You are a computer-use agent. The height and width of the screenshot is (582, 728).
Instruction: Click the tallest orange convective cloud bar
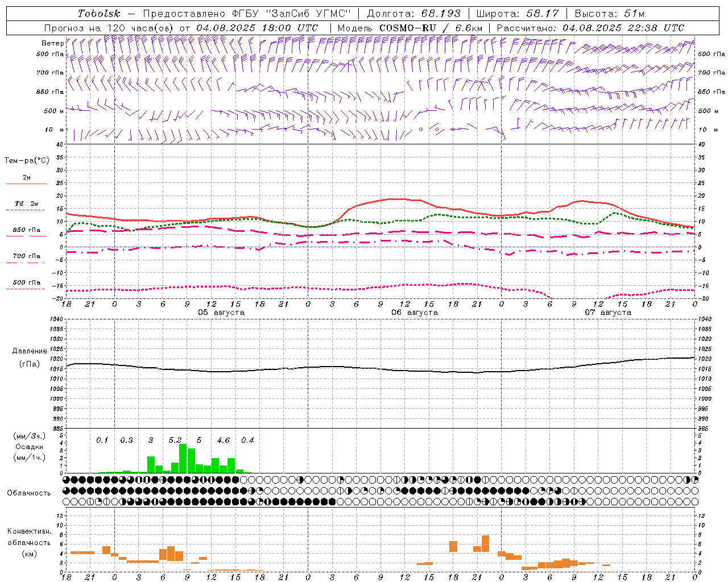485,543
